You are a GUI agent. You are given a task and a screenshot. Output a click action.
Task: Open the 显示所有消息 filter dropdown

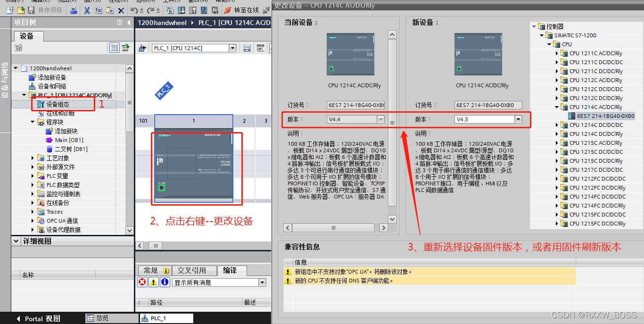262,282
